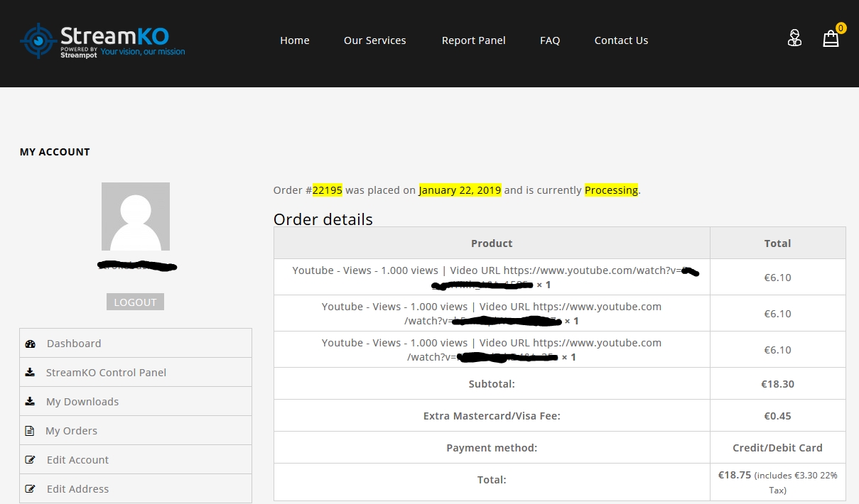The image size is (859, 504).
Task: Click the My Orders document icon
Action: pyautogui.click(x=30, y=431)
